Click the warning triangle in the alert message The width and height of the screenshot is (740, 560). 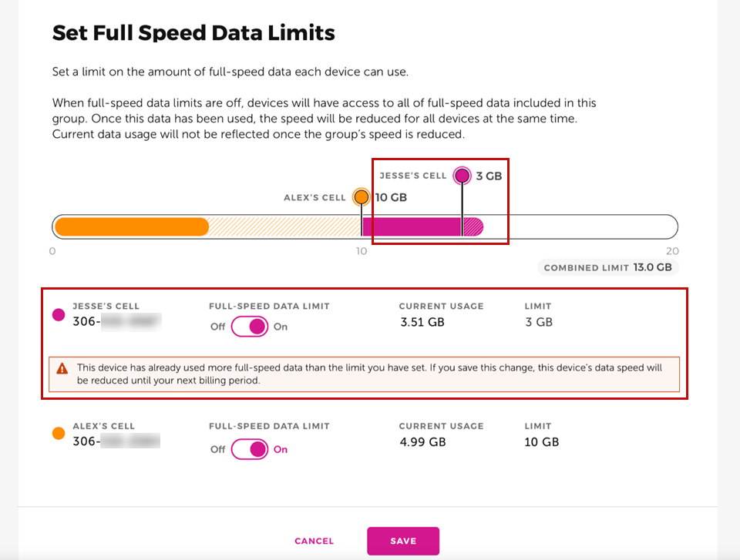click(63, 367)
